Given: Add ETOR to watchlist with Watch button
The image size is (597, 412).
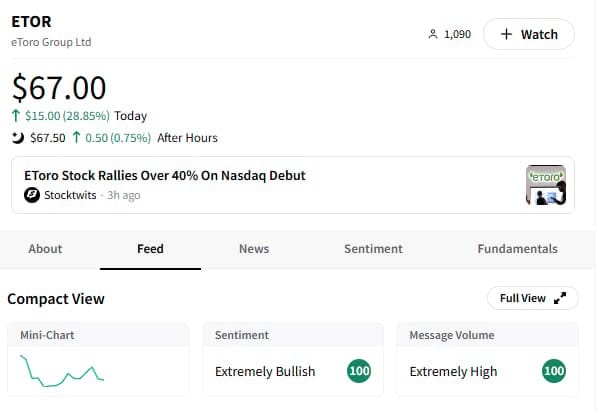Looking at the screenshot, I should pos(529,34).
